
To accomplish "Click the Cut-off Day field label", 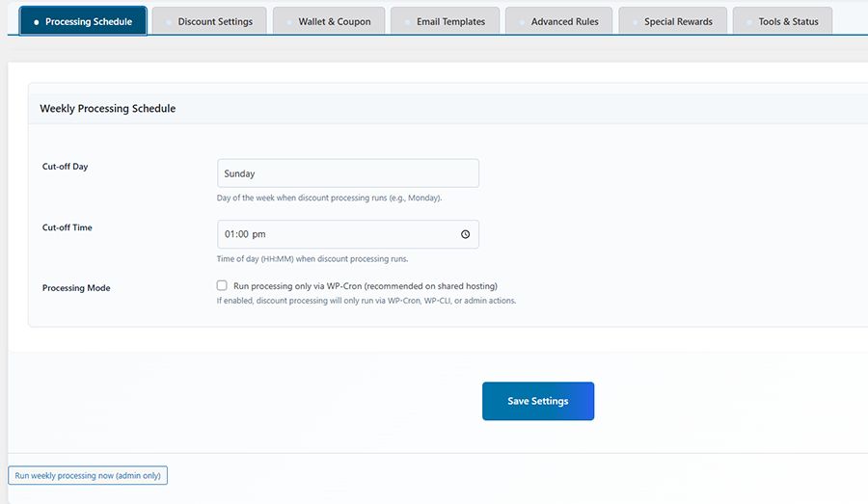I will click(x=66, y=167).
